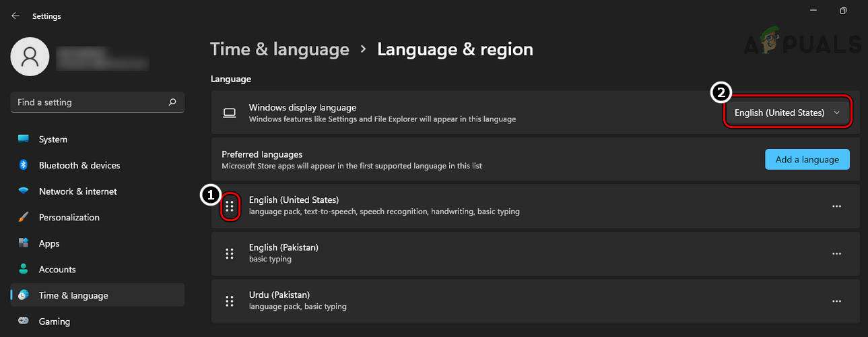
Task: Open Windows display language dropdown
Action: pyautogui.click(x=787, y=113)
